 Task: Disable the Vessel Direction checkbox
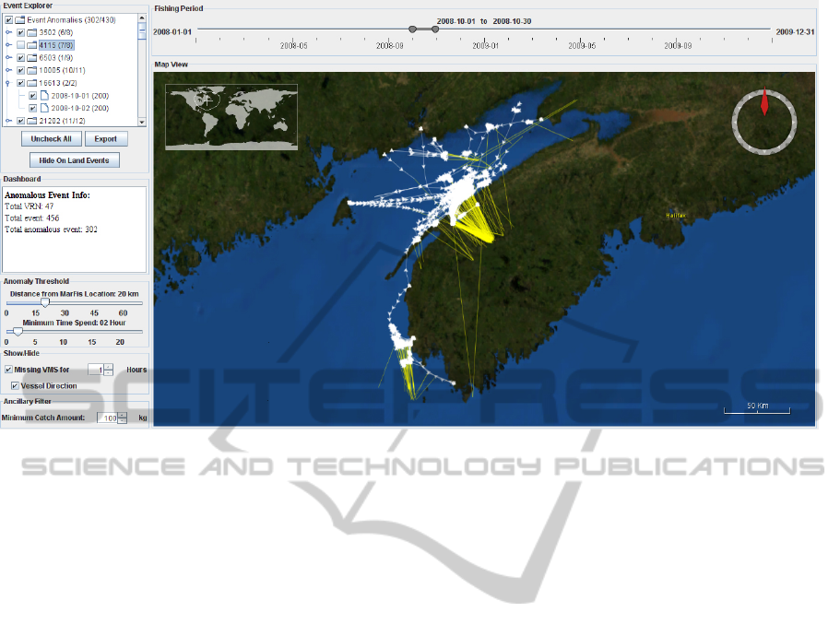15,385
